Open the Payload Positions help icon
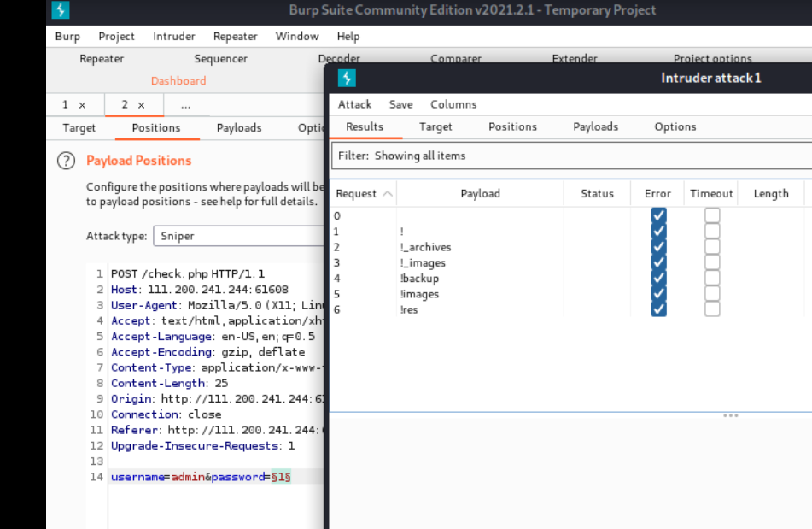The height and width of the screenshot is (529, 812). (x=67, y=162)
